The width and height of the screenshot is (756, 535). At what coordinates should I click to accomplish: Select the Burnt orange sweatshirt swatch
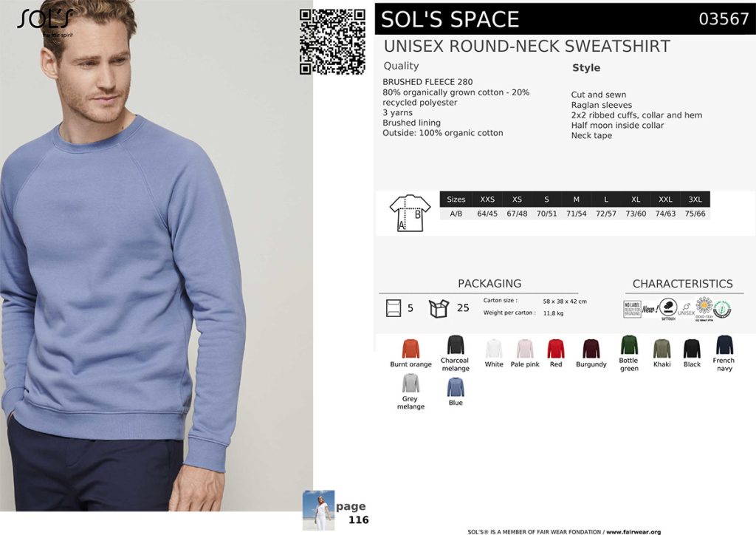tap(410, 348)
